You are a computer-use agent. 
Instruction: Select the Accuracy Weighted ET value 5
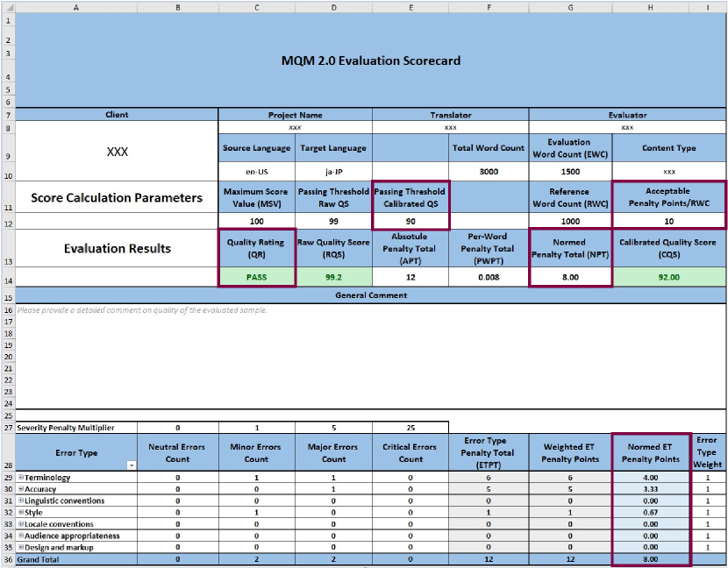coord(570,488)
